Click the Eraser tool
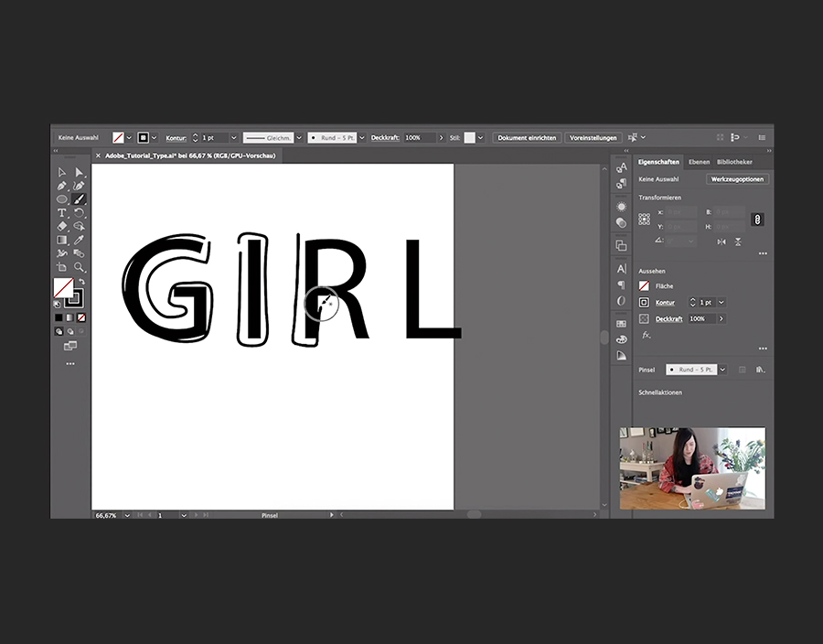 click(x=62, y=226)
